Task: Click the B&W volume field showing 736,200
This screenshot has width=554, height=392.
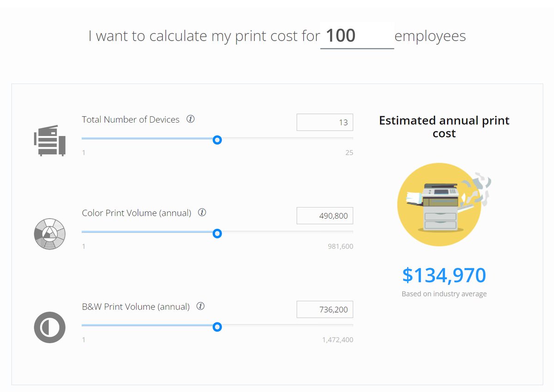Action: click(x=325, y=309)
